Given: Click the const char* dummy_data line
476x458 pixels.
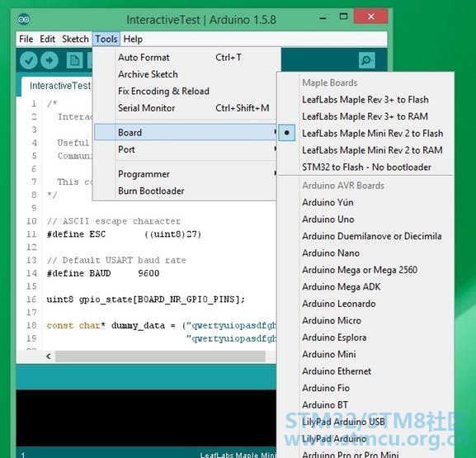Looking at the screenshot, I should tap(162, 326).
